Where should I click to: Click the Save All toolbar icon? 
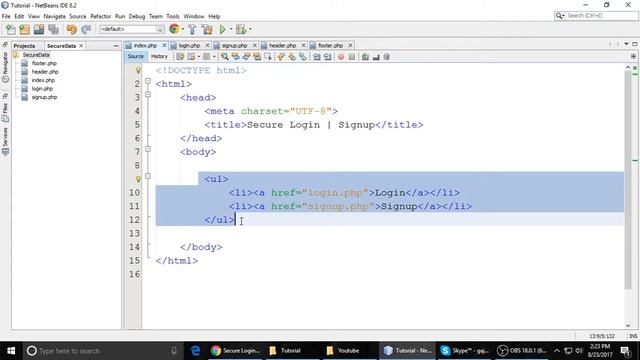click(x=53, y=29)
